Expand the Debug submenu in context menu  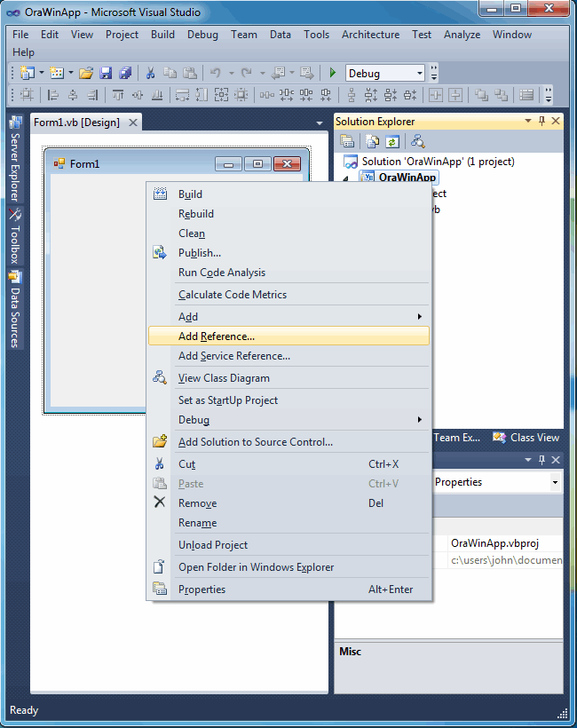tap(420, 420)
